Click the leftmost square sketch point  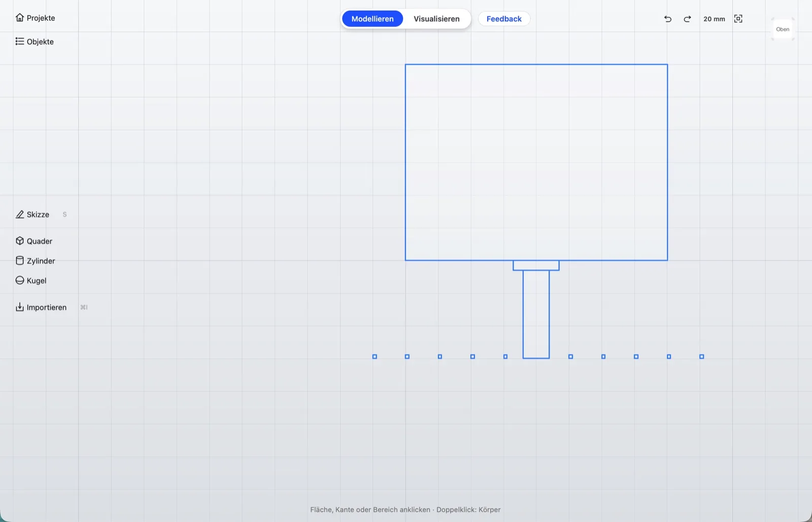(x=375, y=356)
